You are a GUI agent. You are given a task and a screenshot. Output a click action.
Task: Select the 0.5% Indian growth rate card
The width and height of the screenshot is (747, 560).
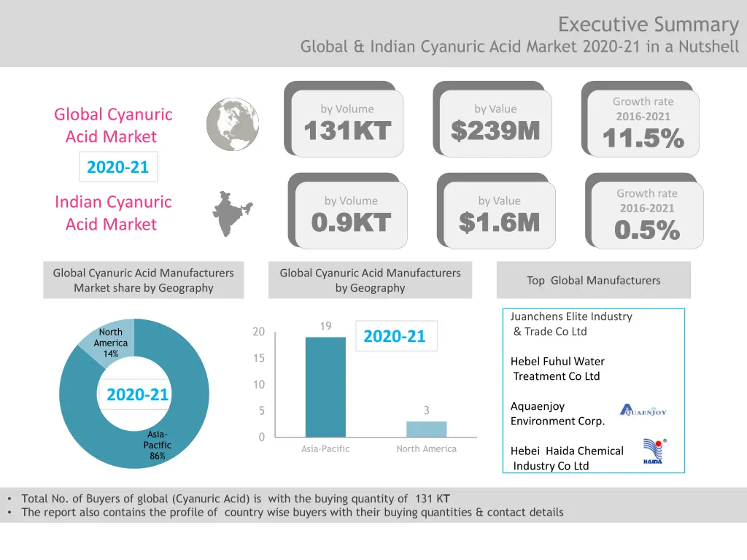pos(647,215)
